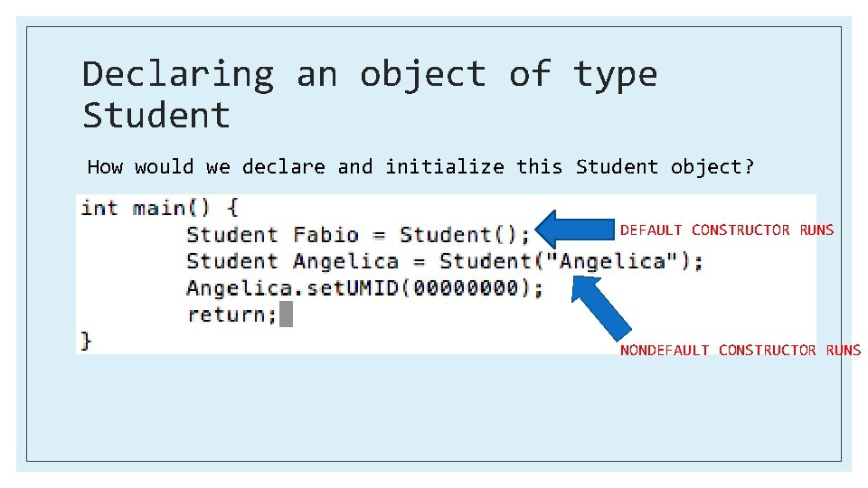Click the Student() default constructor call

pos(465,235)
